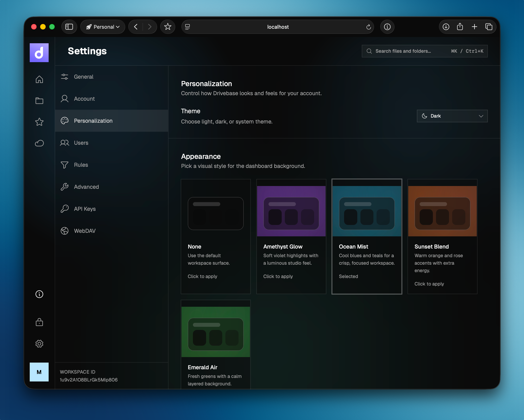This screenshot has height=420, width=524.
Task: Go to the API Keys settings section
Action: click(85, 209)
